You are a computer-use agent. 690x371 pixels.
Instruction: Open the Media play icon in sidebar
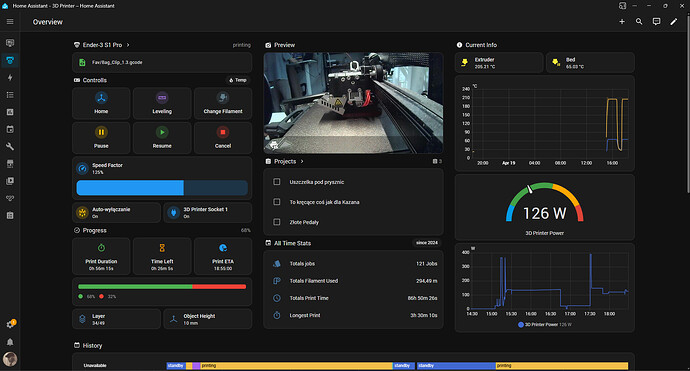click(10, 181)
